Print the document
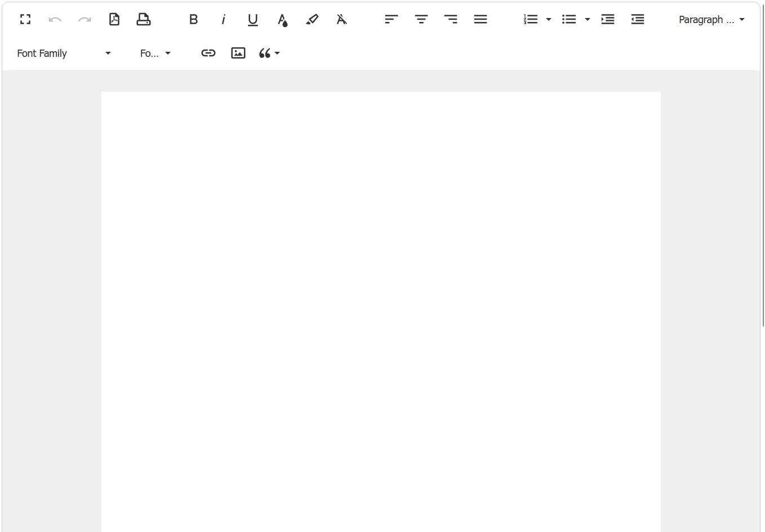This screenshot has width=765, height=532. coord(144,19)
